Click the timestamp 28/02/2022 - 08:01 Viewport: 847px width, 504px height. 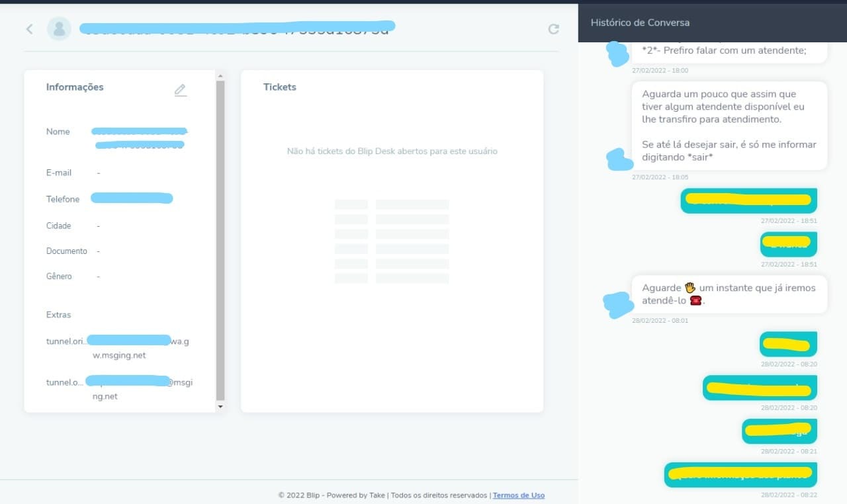[660, 321]
